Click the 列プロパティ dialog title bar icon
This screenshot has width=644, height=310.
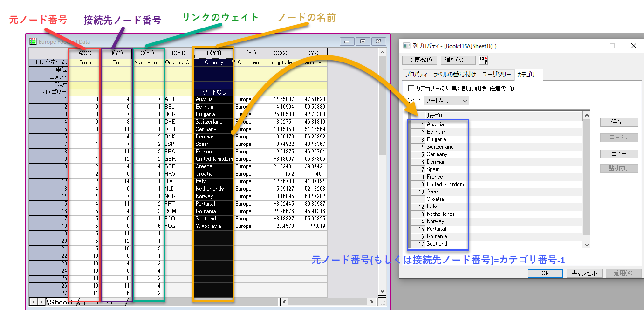tap(406, 46)
